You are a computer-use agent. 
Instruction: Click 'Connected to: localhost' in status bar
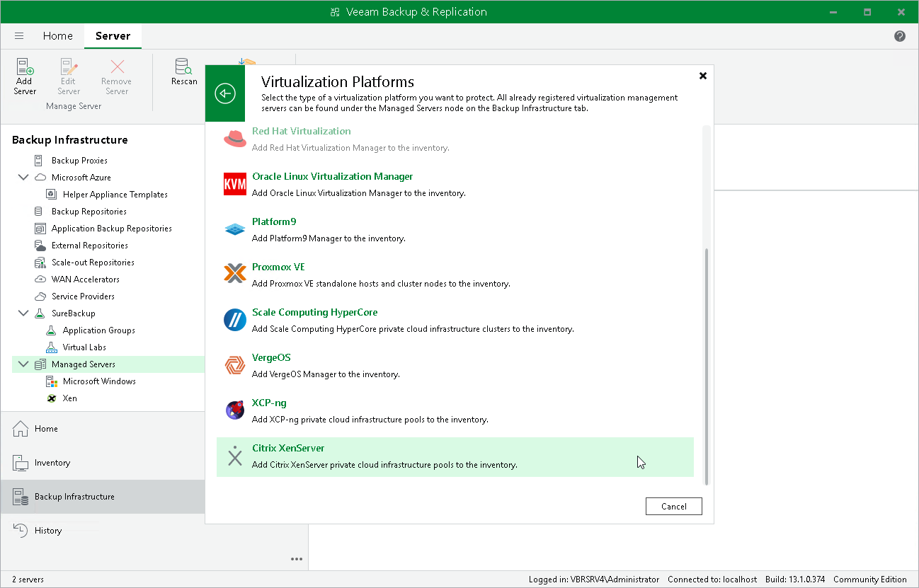coord(712,580)
